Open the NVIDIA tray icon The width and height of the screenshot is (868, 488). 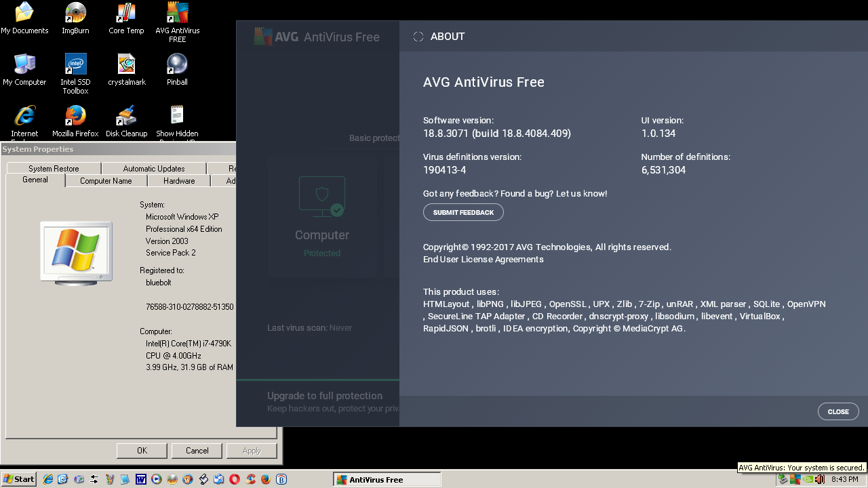click(x=808, y=479)
